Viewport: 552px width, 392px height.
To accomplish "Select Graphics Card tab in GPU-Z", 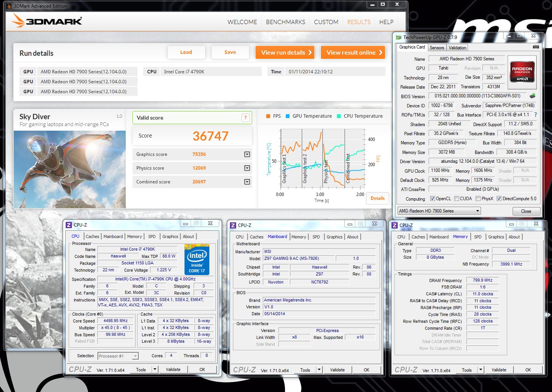I will [412, 47].
